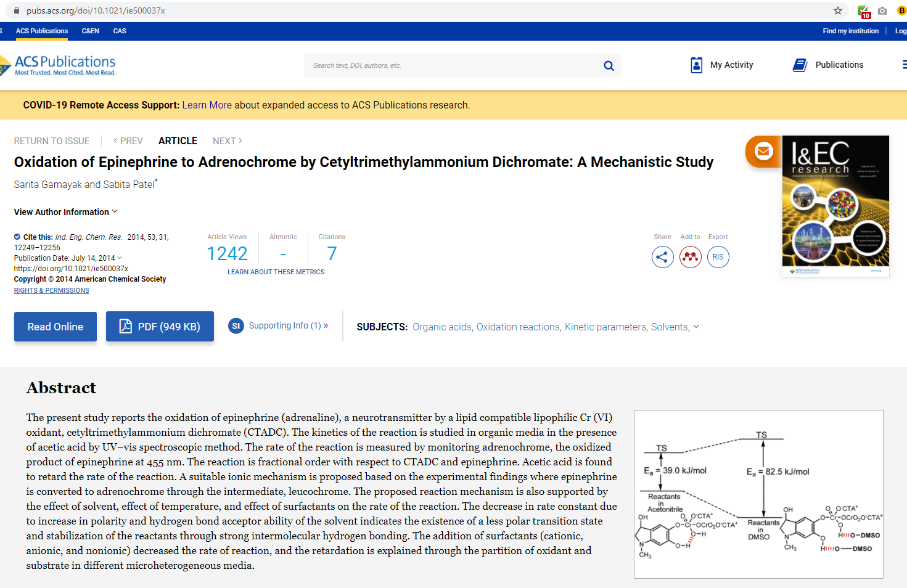Click Kinetic parameters subject
This screenshot has height=588, width=907.
(x=606, y=327)
